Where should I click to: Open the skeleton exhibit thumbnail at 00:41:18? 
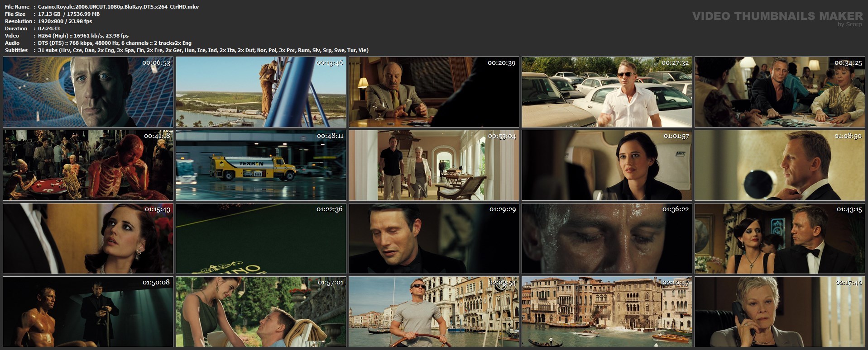tap(88, 166)
